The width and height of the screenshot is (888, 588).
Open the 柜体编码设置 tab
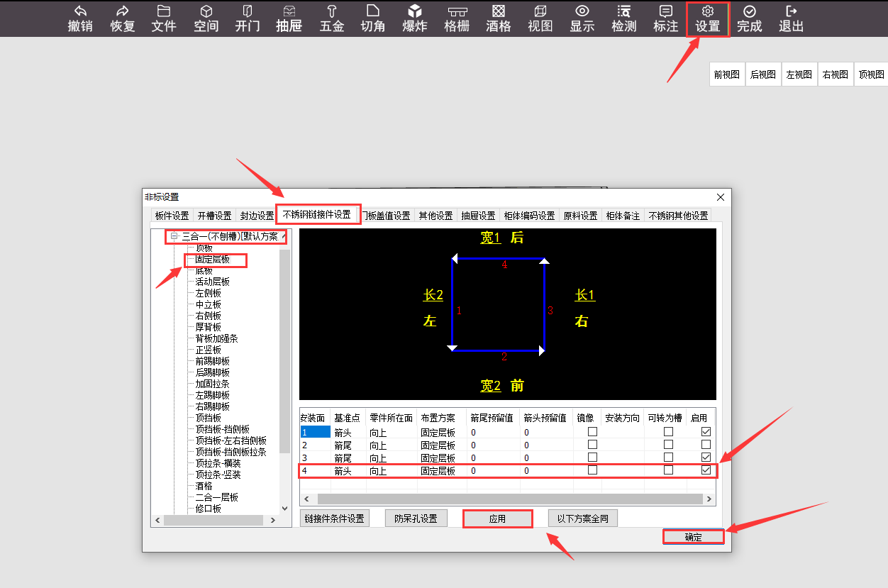click(529, 216)
